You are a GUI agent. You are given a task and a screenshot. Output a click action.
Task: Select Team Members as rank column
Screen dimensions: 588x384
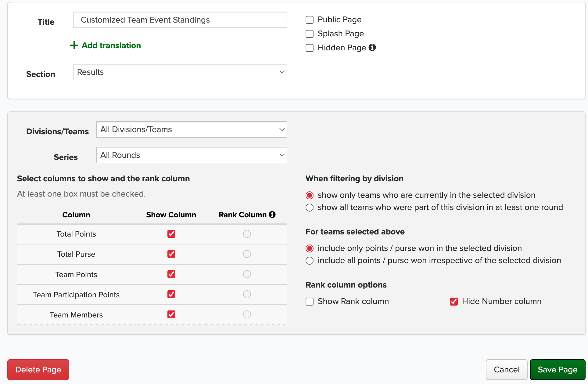247,314
